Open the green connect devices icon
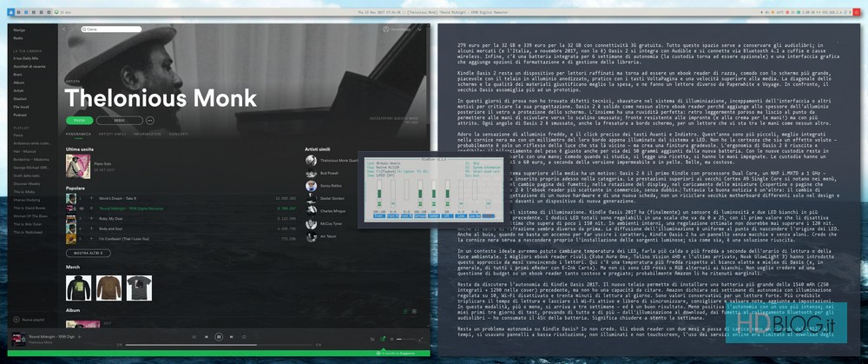Screen dimensions: 868x364 click(383, 339)
